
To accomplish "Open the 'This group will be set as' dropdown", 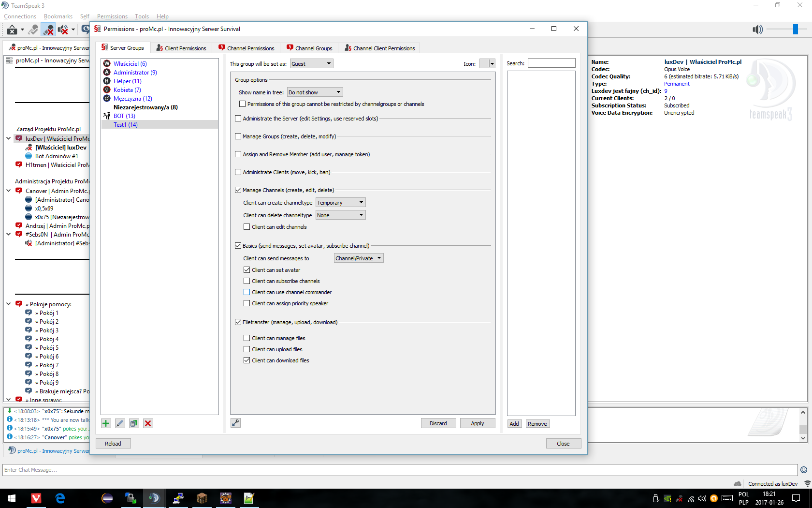I will coord(311,64).
